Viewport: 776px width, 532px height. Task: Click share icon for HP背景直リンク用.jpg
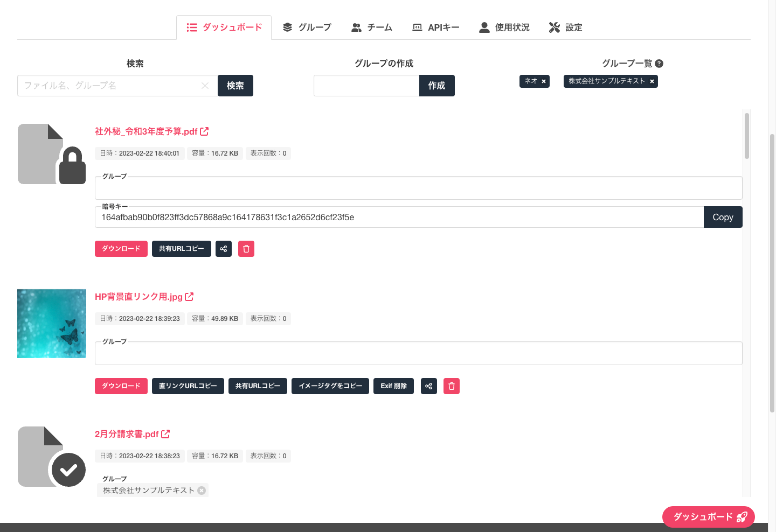pyautogui.click(x=429, y=386)
